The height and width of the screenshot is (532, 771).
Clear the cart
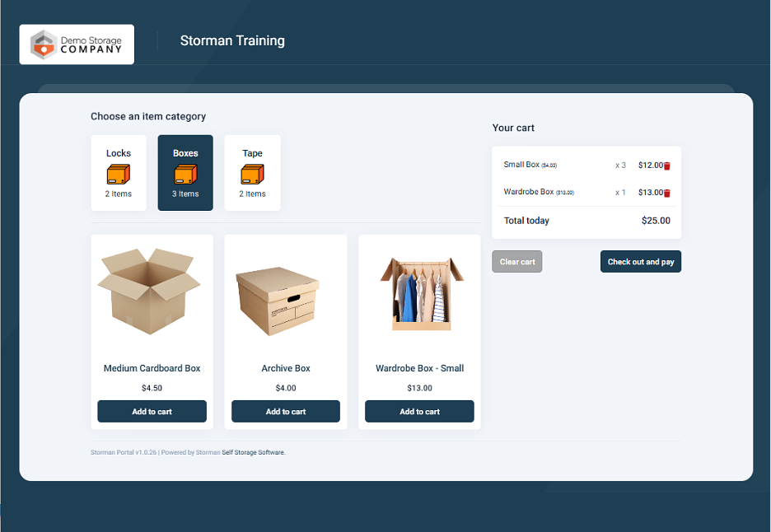517,262
